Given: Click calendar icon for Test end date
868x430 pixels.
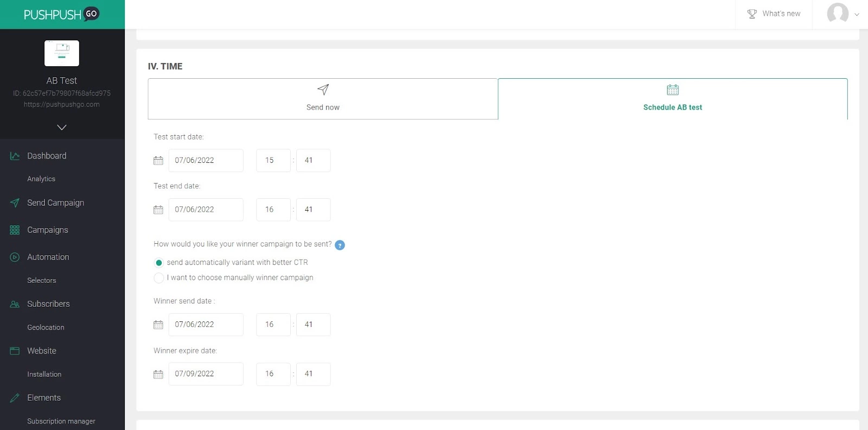Looking at the screenshot, I should [158, 210].
